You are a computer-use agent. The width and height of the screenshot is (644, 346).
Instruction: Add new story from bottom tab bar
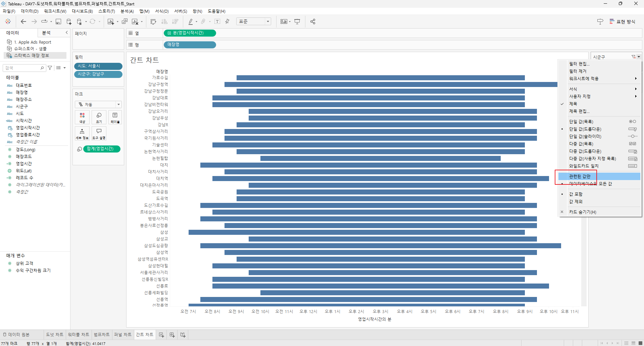pyautogui.click(x=183, y=335)
